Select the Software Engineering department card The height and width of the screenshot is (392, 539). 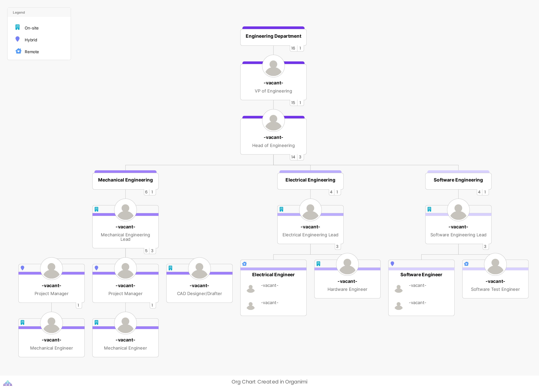point(458,180)
